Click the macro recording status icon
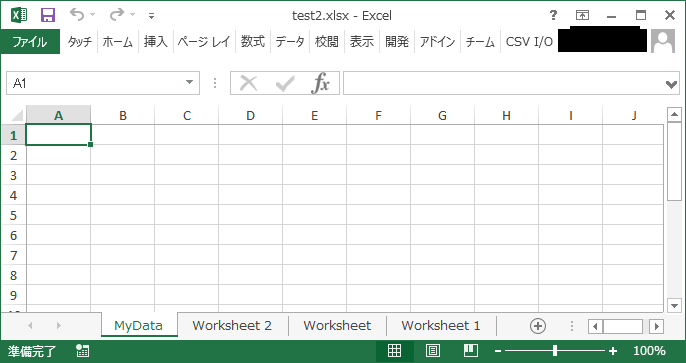The image size is (686, 363). click(82, 351)
